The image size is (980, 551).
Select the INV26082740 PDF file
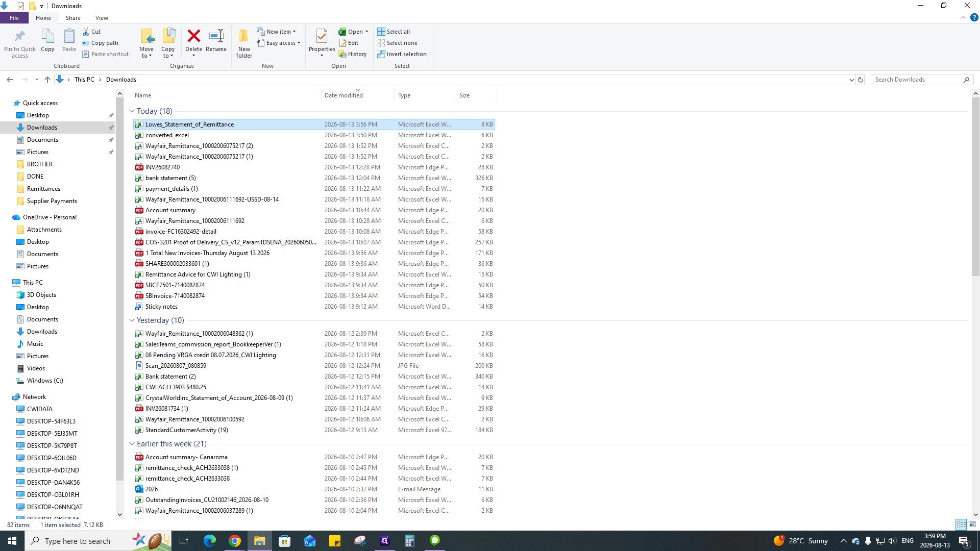coord(314,167)
